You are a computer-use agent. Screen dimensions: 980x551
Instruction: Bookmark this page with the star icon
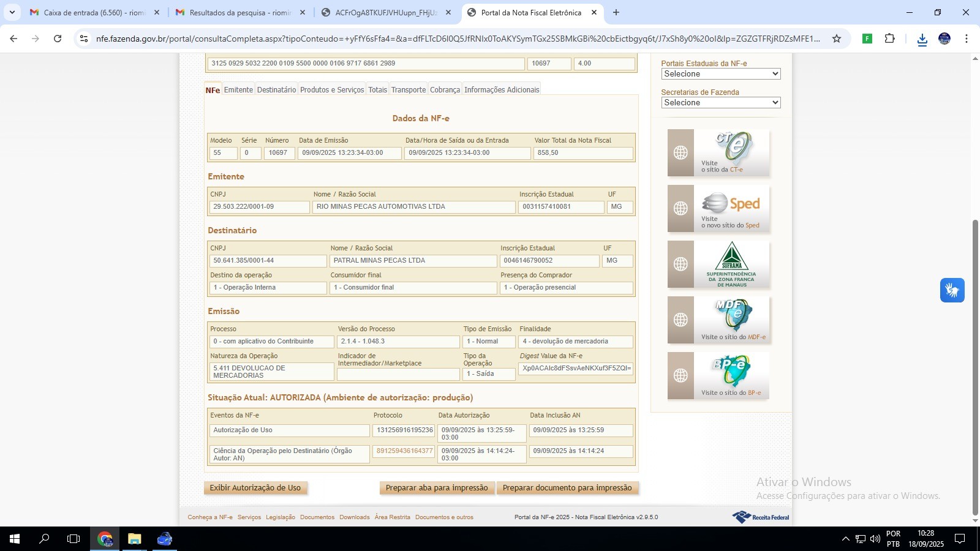click(x=836, y=39)
